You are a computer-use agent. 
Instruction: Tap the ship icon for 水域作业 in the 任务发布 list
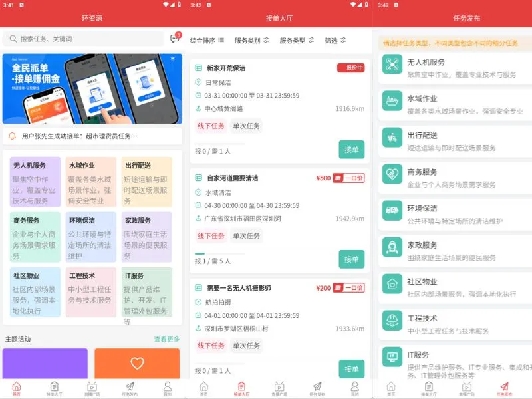[392, 101]
